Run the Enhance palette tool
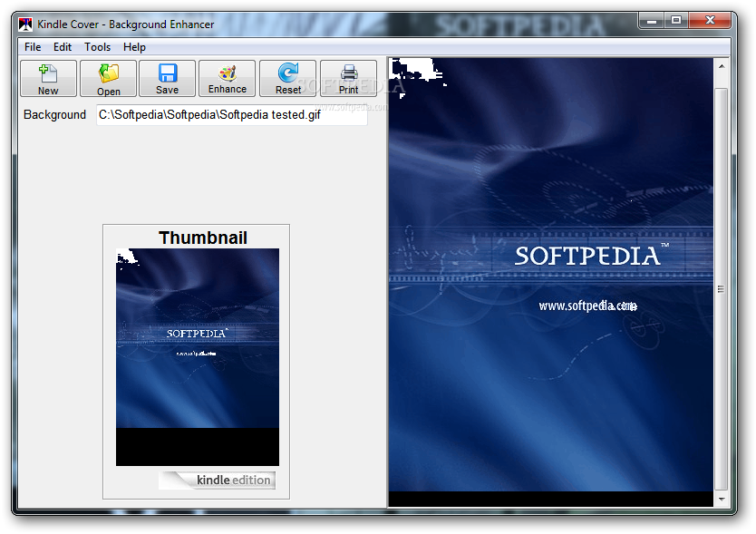 coord(228,78)
